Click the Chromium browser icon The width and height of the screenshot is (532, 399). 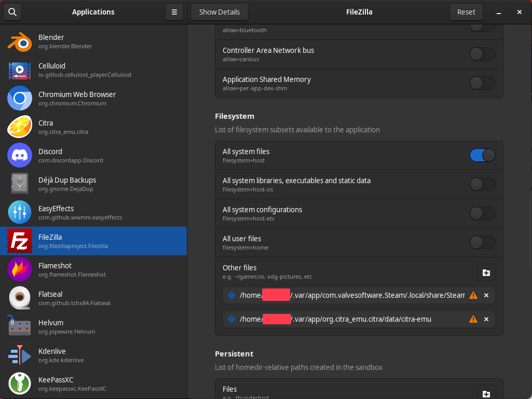tap(20, 99)
